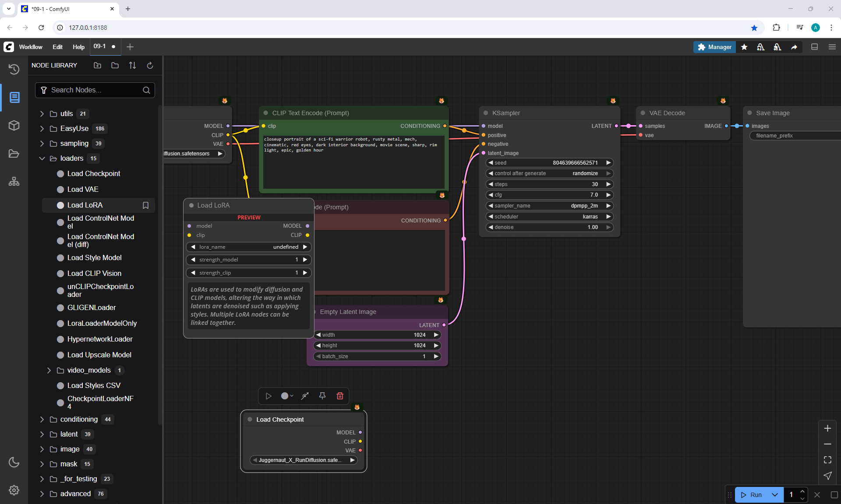Pin the selected Load Checkpoint node
The height and width of the screenshot is (504, 841).
click(322, 396)
